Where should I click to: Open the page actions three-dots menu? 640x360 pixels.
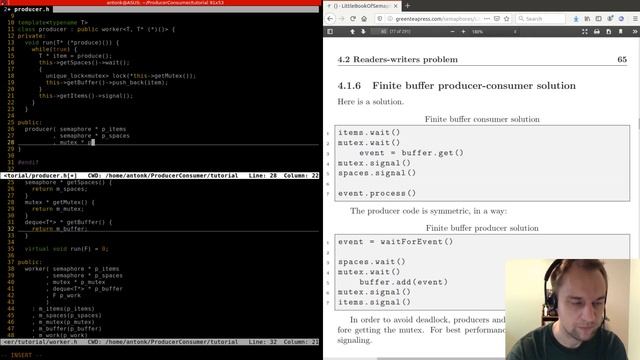coord(487,19)
